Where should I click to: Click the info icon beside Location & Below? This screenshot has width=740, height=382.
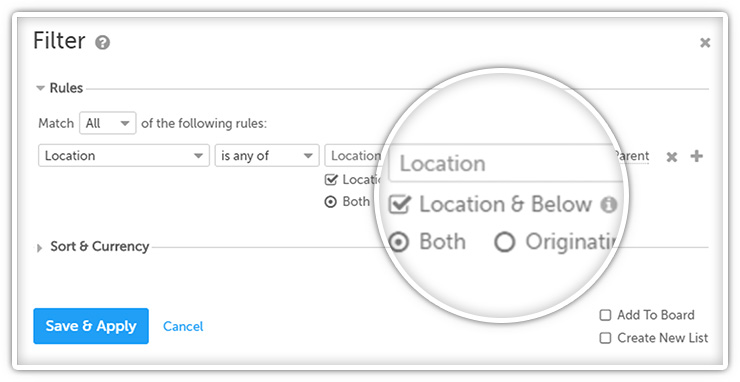[x=609, y=204]
